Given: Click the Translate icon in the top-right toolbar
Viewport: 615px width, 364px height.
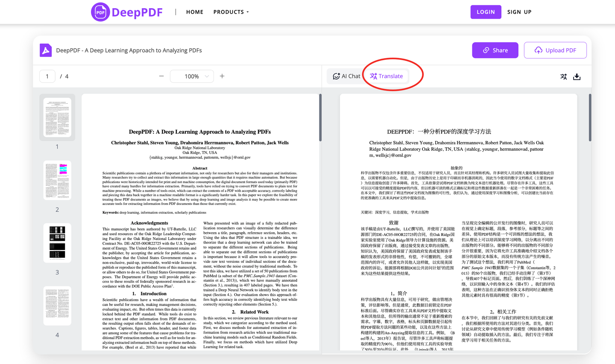Looking at the screenshot, I should (563, 76).
